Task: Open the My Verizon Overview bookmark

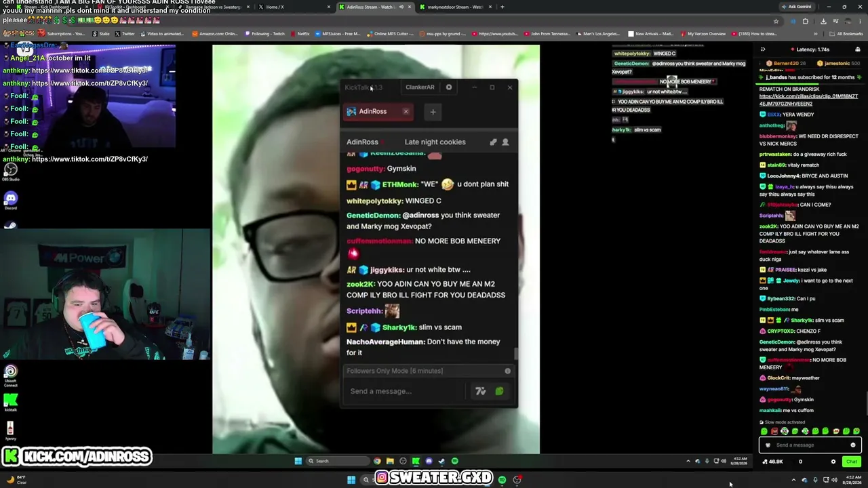Action: 703,34
